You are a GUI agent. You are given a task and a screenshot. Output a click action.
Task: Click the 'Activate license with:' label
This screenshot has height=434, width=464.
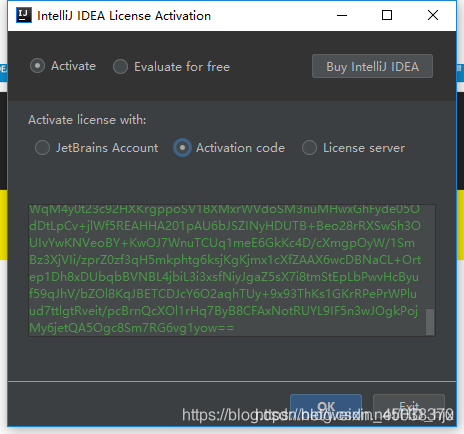click(87, 120)
